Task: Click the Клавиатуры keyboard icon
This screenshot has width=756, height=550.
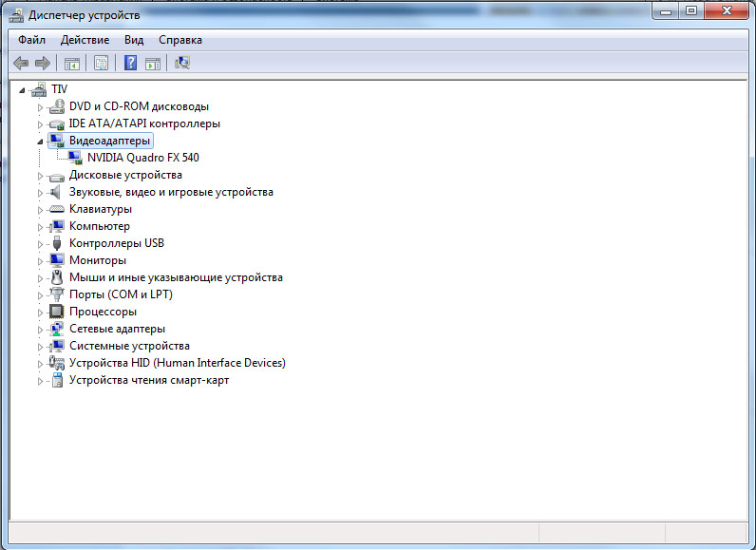Action: pyautogui.click(x=57, y=209)
